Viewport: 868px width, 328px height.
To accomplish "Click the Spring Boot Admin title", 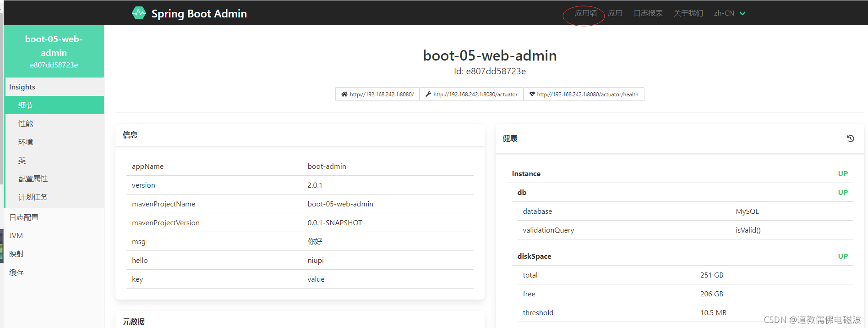I will point(199,14).
